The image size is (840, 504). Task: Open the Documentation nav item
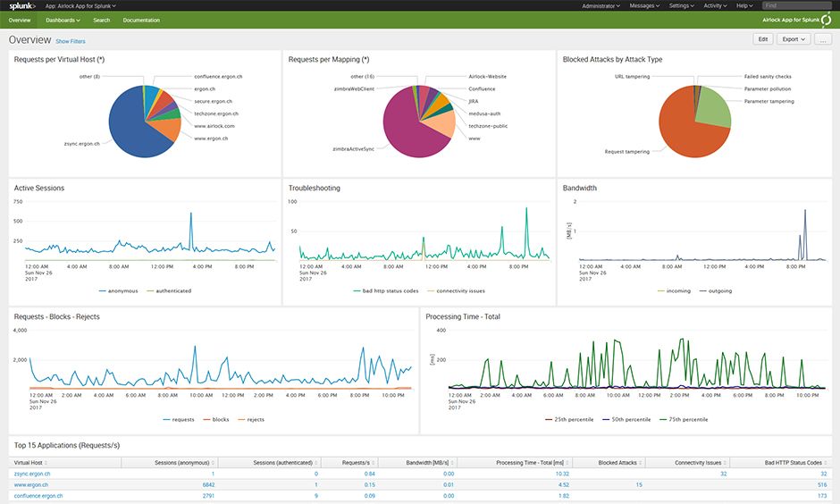click(141, 21)
